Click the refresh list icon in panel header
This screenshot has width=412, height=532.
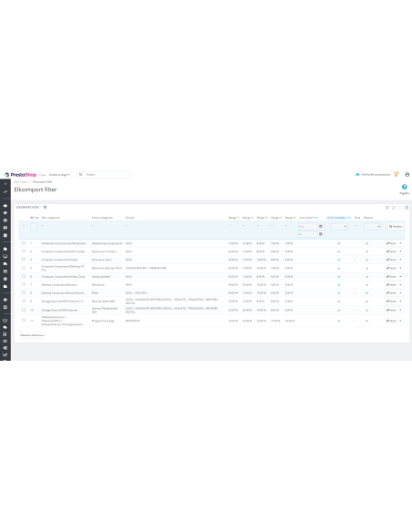pyautogui.click(x=394, y=208)
